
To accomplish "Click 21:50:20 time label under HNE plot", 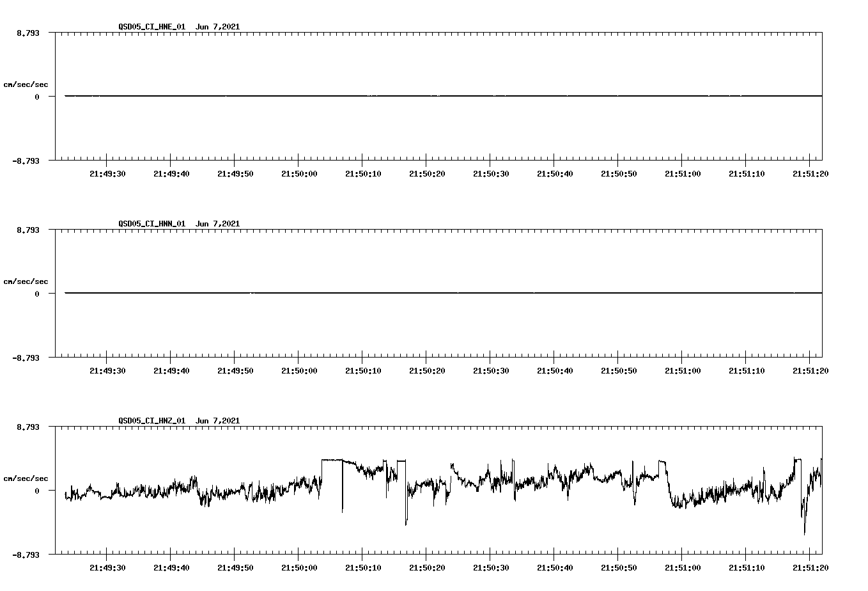I will 427,174.
